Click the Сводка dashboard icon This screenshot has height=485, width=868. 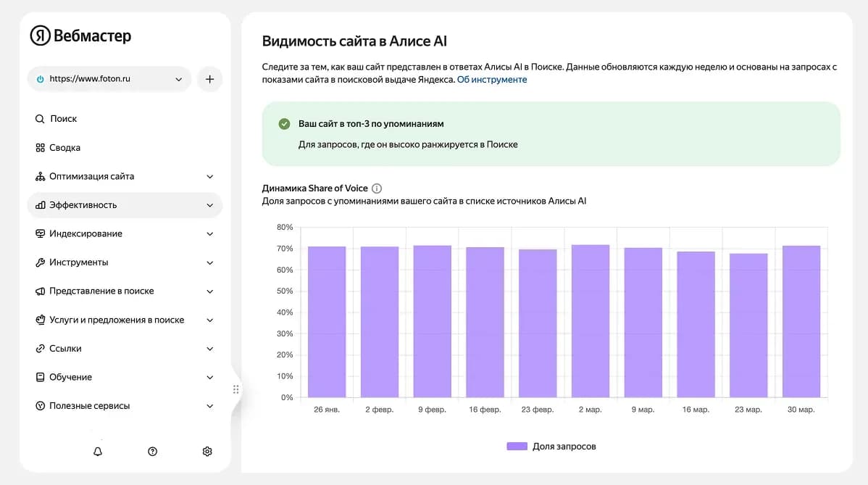(x=40, y=148)
